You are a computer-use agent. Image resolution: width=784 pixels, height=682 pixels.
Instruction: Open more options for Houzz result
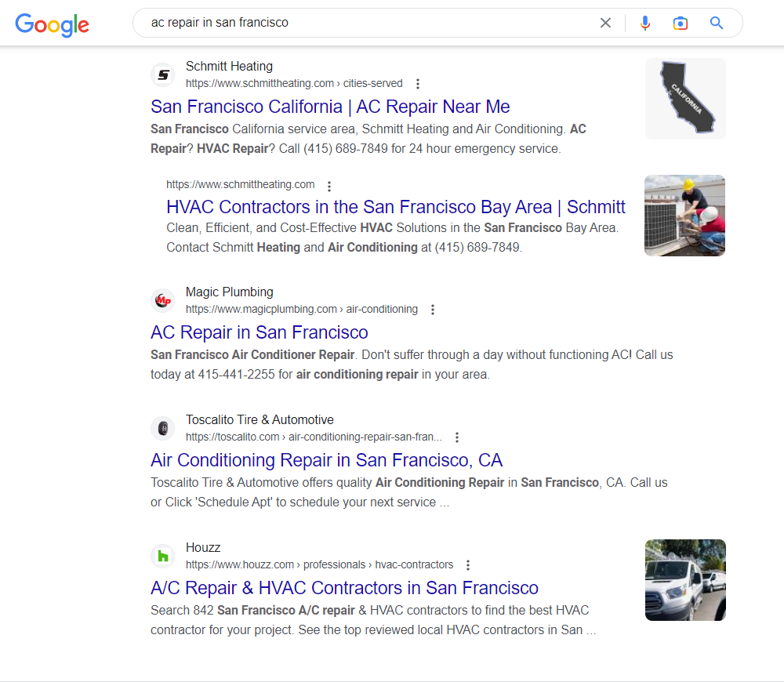tap(467, 565)
